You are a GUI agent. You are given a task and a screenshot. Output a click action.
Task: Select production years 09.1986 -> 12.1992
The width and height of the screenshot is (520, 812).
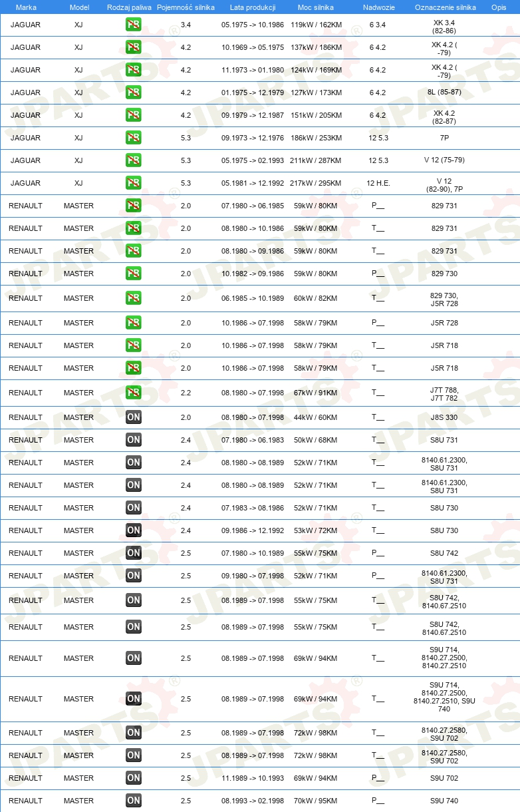(253, 530)
